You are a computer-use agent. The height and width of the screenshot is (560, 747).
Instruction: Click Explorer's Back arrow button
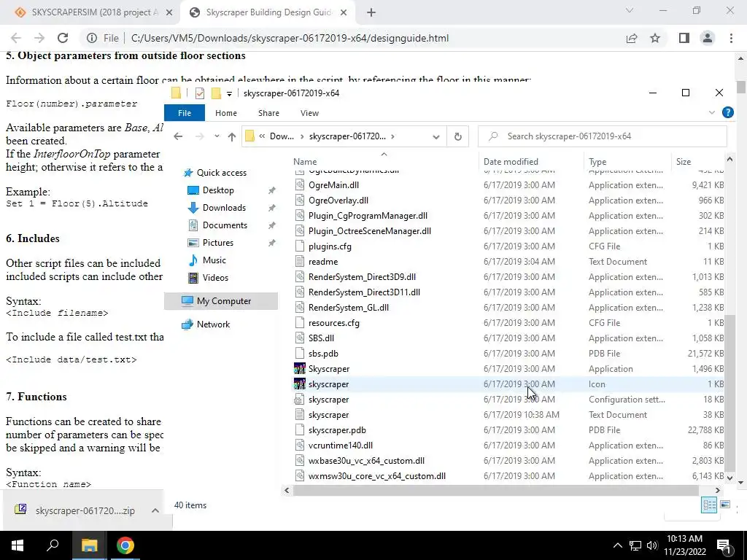pyautogui.click(x=178, y=136)
